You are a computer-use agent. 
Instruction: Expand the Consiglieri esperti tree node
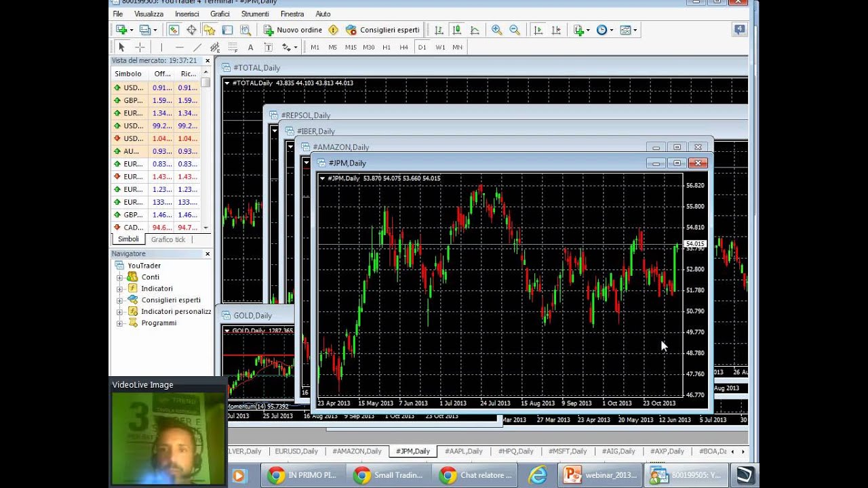coord(120,300)
